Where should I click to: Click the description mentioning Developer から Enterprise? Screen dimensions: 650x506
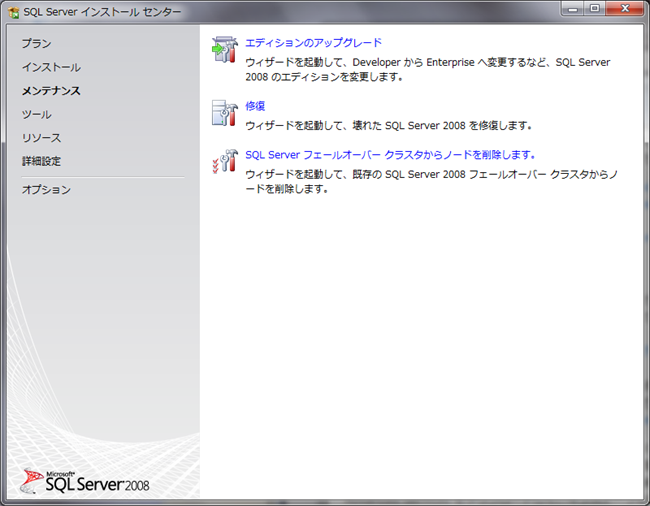428,70
